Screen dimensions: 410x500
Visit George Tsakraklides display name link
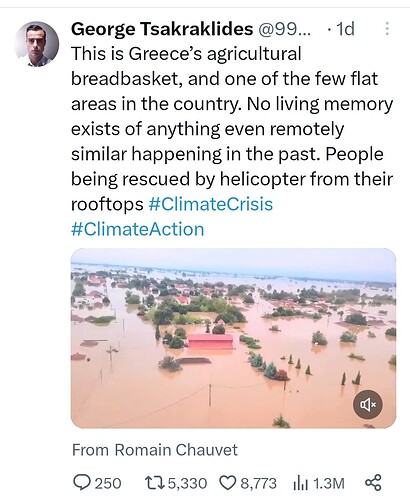coord(162,29)
